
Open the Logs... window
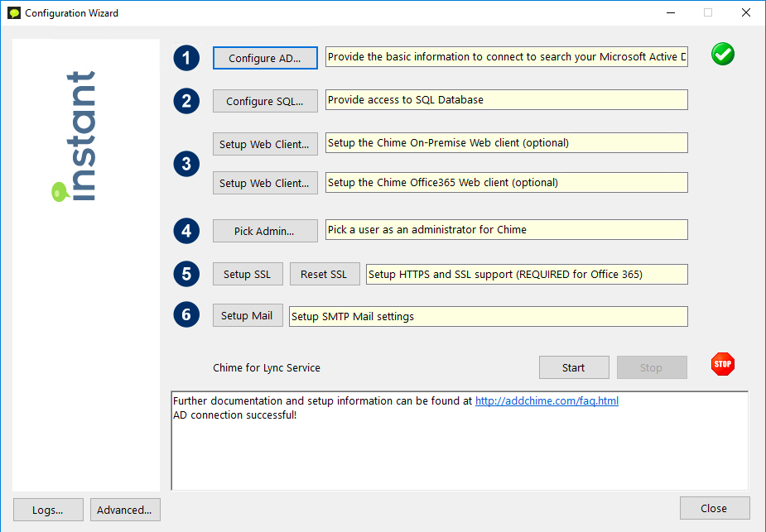pyautogui.click(x=48, y=510)
